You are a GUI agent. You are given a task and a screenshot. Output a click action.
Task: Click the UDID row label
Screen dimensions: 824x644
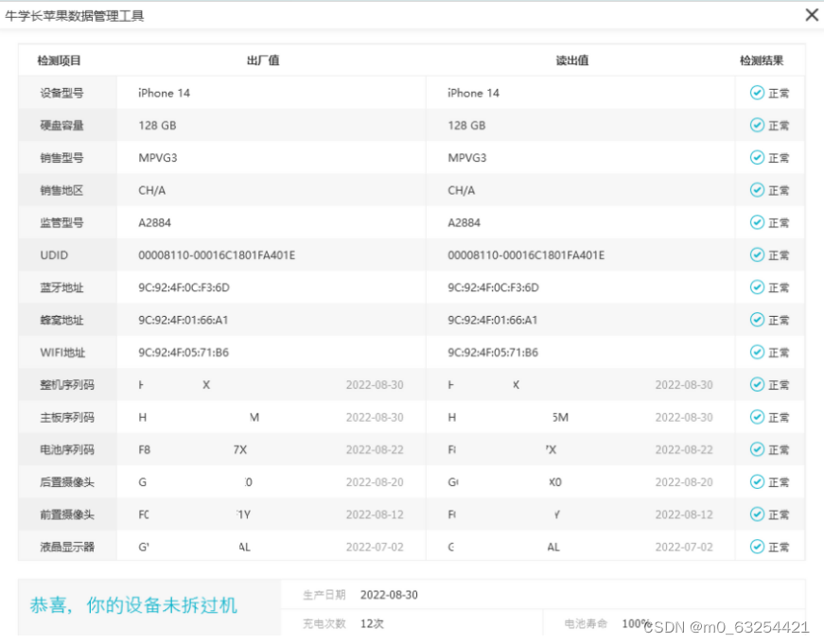(x=54, y=254)
